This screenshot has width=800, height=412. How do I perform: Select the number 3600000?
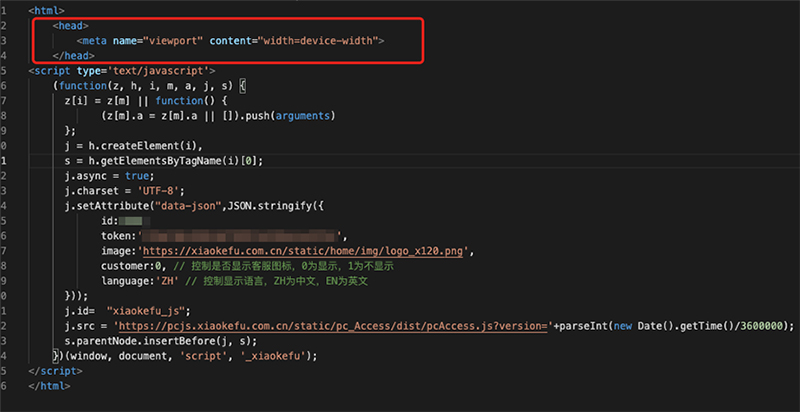pos(760,327)
